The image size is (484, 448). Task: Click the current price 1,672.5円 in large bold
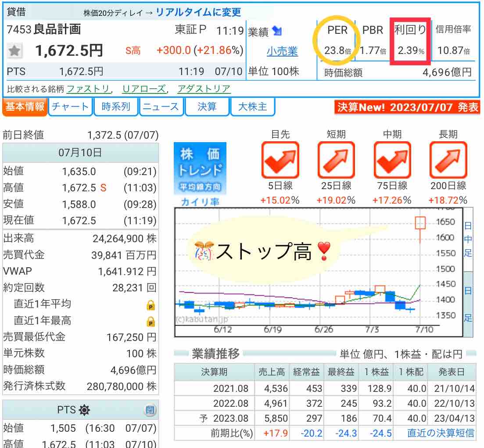69,50
